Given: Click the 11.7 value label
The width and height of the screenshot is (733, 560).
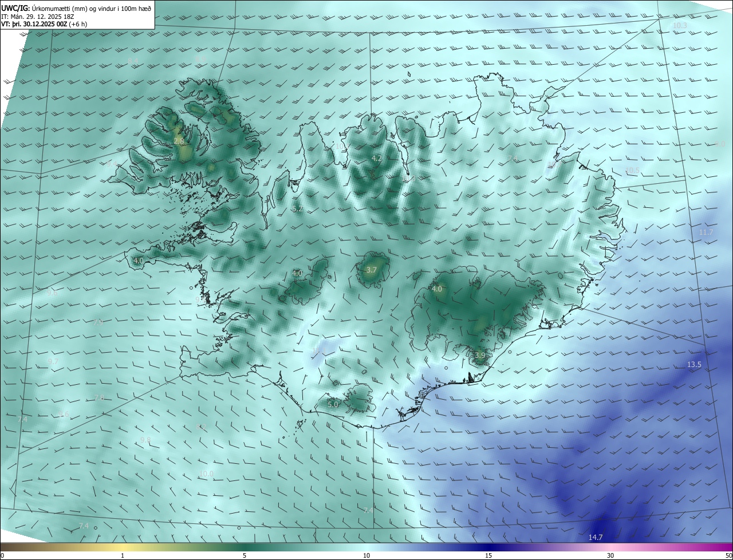Looking at the screenshot, I should click(706, 232).
